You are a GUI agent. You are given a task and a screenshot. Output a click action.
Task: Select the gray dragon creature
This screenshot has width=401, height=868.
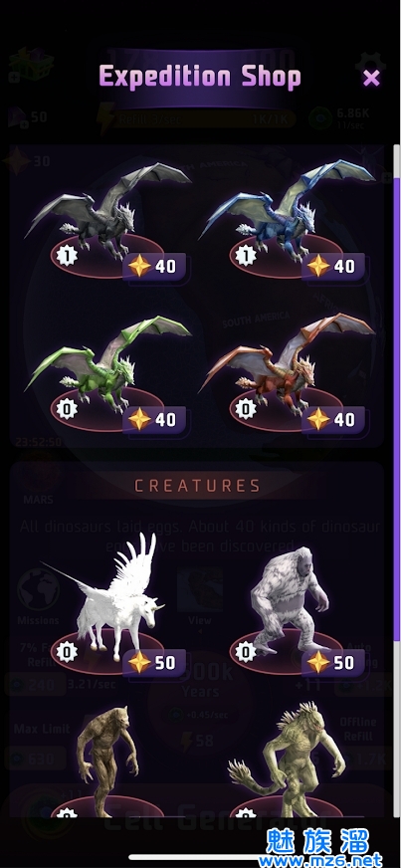click(x=107, y=210)
